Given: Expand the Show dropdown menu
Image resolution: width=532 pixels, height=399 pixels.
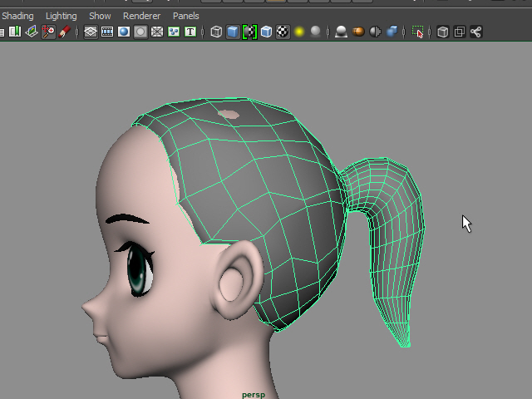Looking at the screenshot, I should coord(100,16).
